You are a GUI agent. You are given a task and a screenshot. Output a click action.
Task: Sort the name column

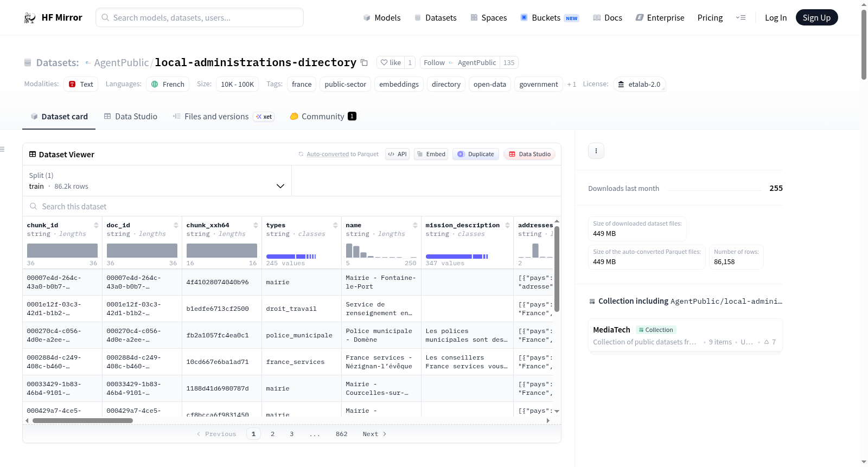pos(415,225)
